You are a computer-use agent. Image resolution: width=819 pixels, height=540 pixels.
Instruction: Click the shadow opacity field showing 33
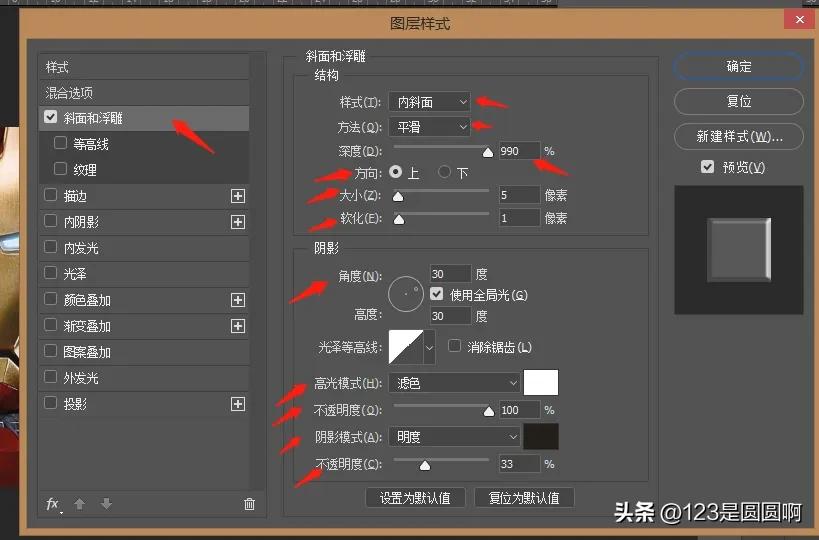pyautogui.click(x=519, y=464)
